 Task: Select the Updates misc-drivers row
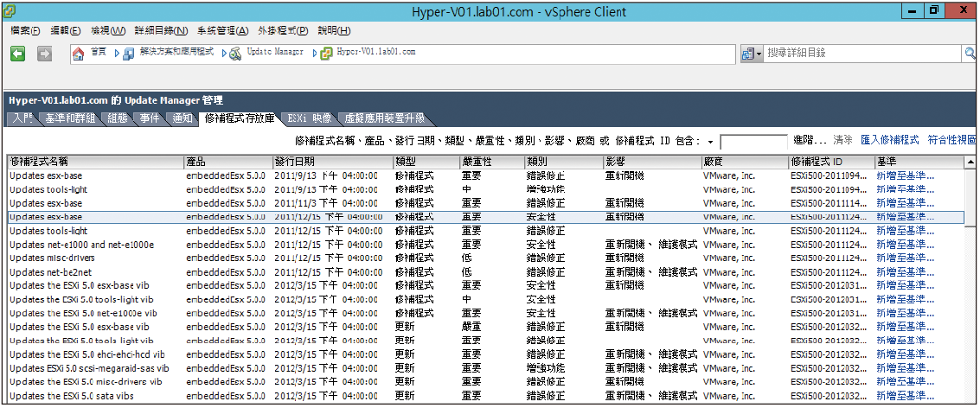(x=485, y=258)
